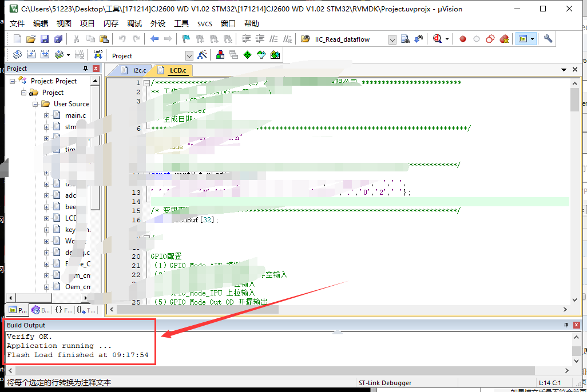
Task: Click editor horizontal scrollbar right arrow
Action: 565,309
